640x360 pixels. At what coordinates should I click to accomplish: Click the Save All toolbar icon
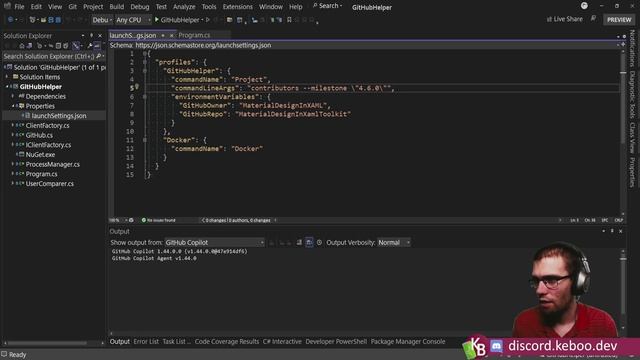tap(58, 20)
